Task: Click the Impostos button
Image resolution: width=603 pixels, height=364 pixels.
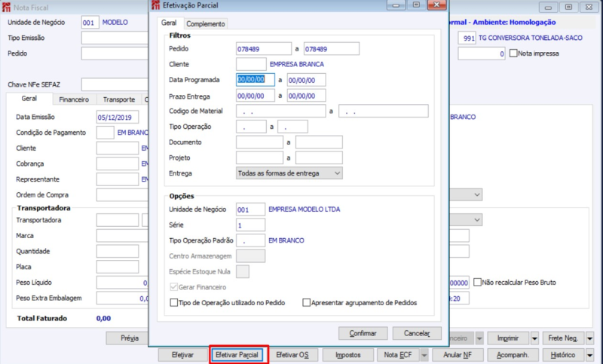Action: click(348, 355)
